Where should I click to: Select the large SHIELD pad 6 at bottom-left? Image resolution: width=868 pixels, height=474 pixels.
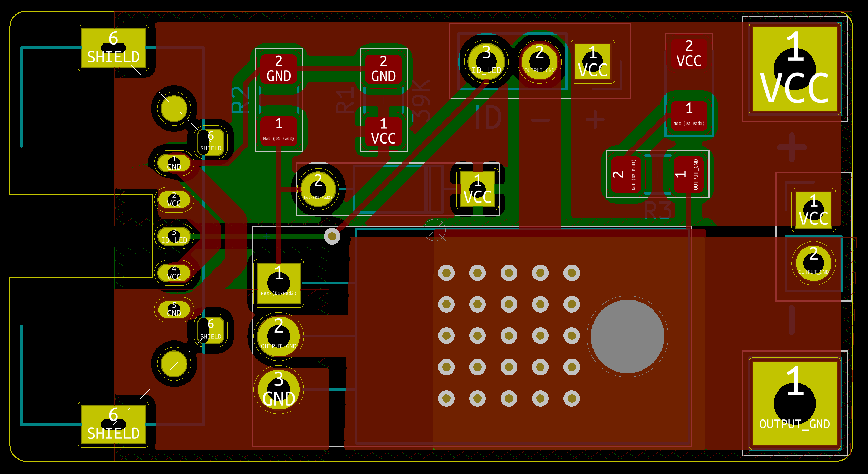click(113, 424)
